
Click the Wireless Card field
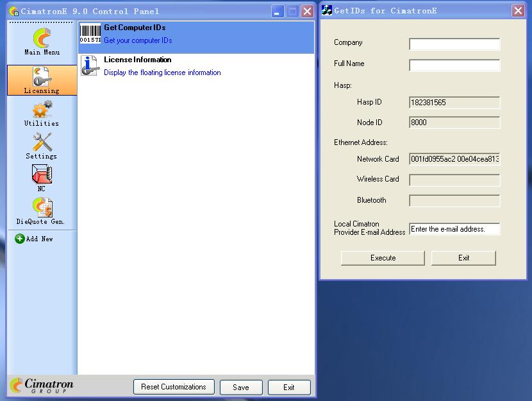(454, 180)
